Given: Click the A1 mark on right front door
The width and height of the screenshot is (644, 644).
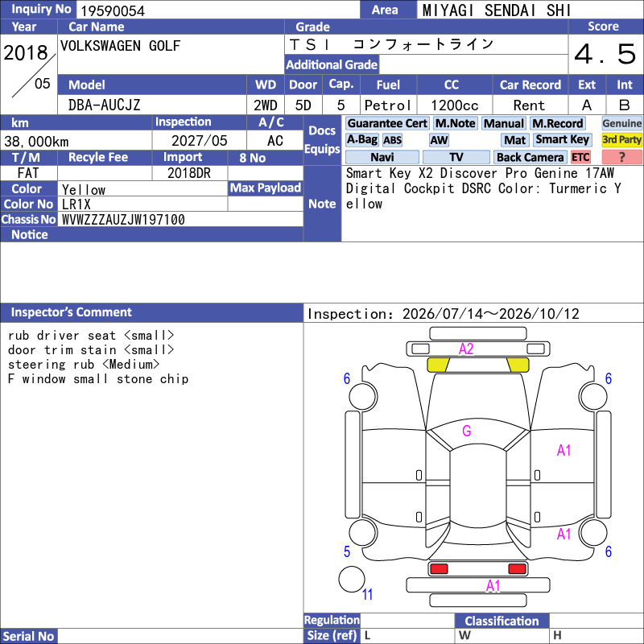Looking at the screenshot, I should (564, 451).
